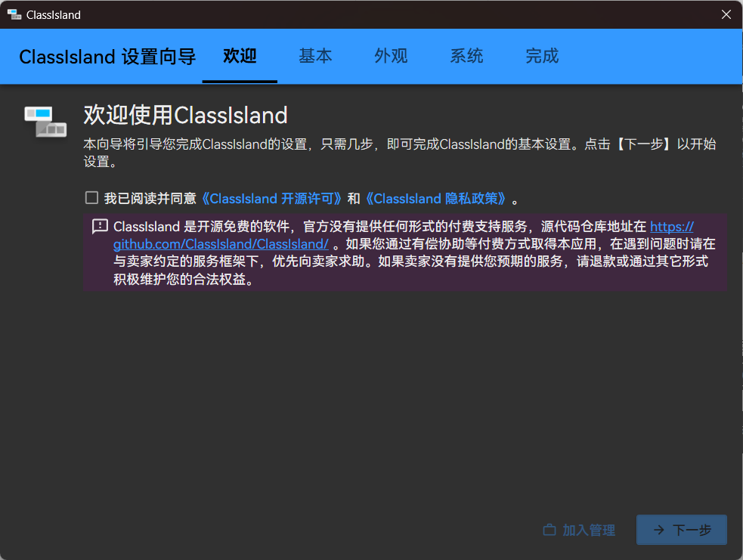This screenshot has height=560, width=743.
Task: Click the ClassIsland title bar app icon
Action: [14, 14]
